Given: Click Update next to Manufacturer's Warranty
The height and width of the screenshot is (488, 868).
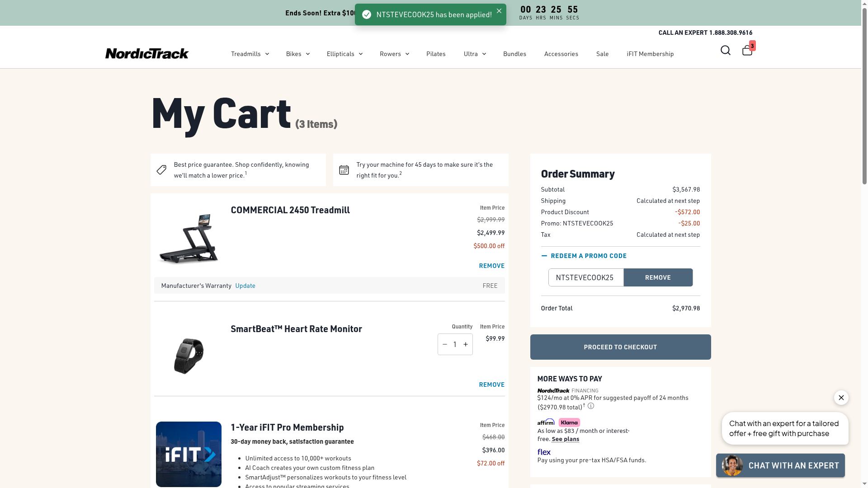Looking at the screenshot, I should (x=245, y=286).
